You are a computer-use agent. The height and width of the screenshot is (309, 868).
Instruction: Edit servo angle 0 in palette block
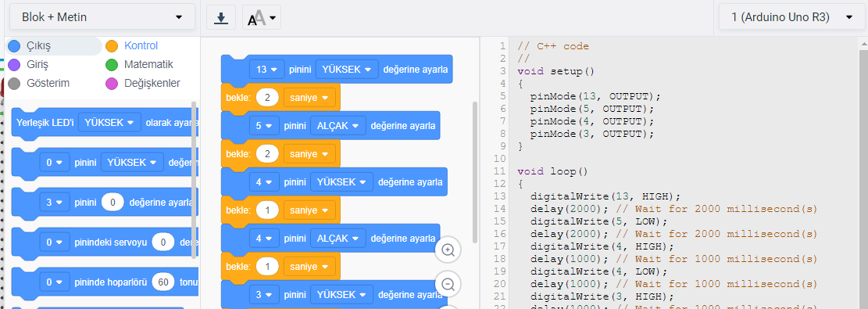point(163,243)
